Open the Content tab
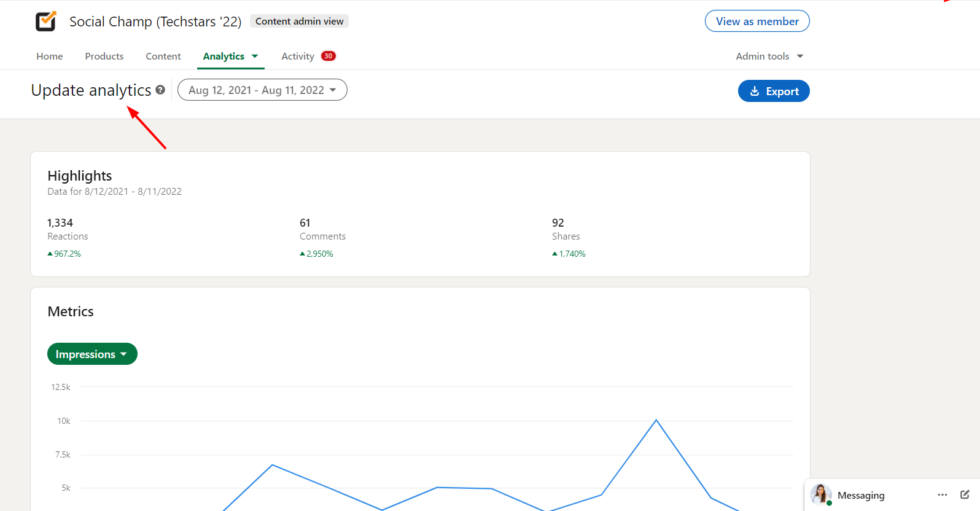The width and height of the screenshot is (980, 511). tap(163, 57)
